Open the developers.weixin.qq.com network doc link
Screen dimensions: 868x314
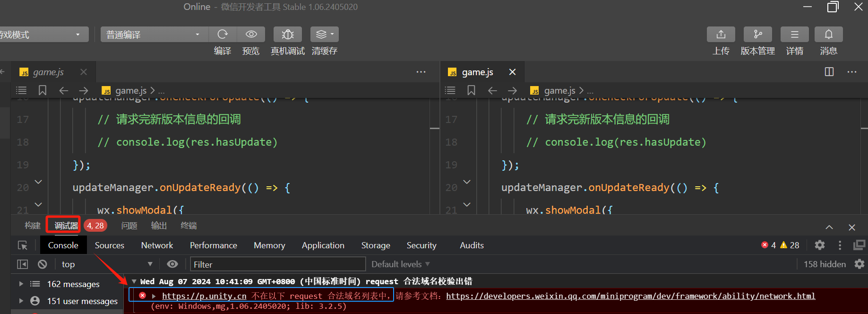[x=630, y=296]
